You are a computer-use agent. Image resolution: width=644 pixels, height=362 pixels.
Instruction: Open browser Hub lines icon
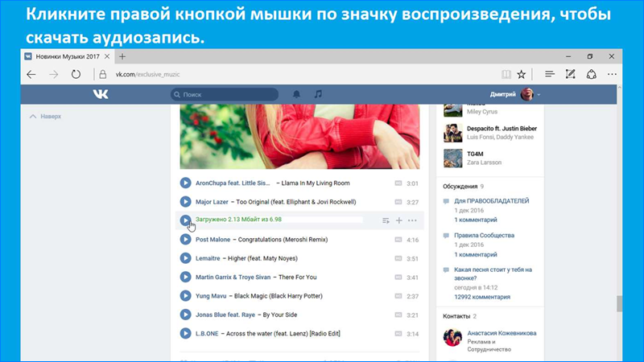[550, 74]
